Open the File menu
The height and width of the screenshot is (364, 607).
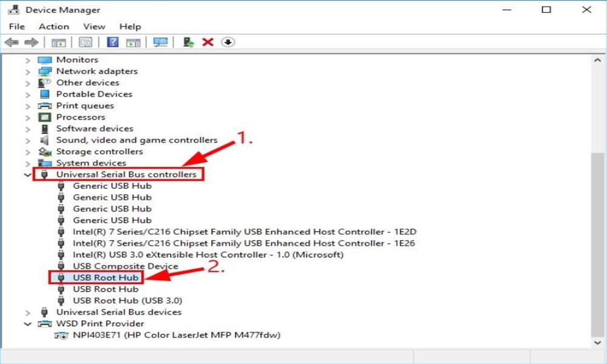click(x=17, y=27)
